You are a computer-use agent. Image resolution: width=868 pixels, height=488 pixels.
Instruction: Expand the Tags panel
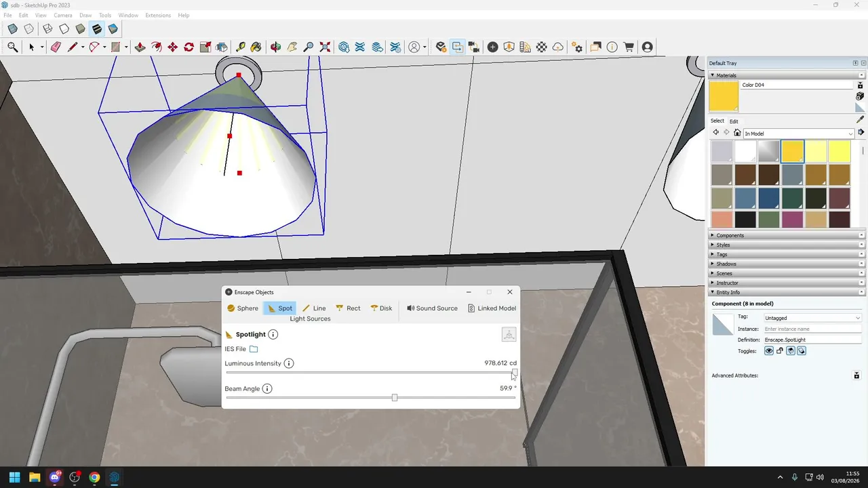click(787, 254)
